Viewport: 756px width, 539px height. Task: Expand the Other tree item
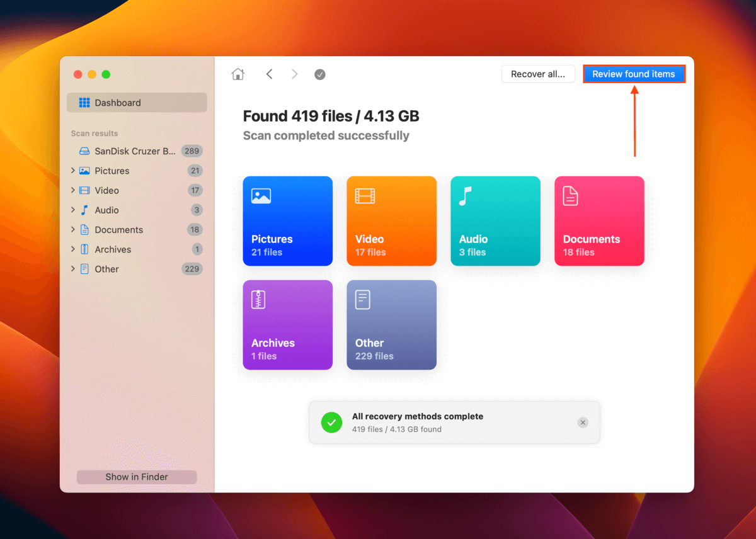(73, 269)
